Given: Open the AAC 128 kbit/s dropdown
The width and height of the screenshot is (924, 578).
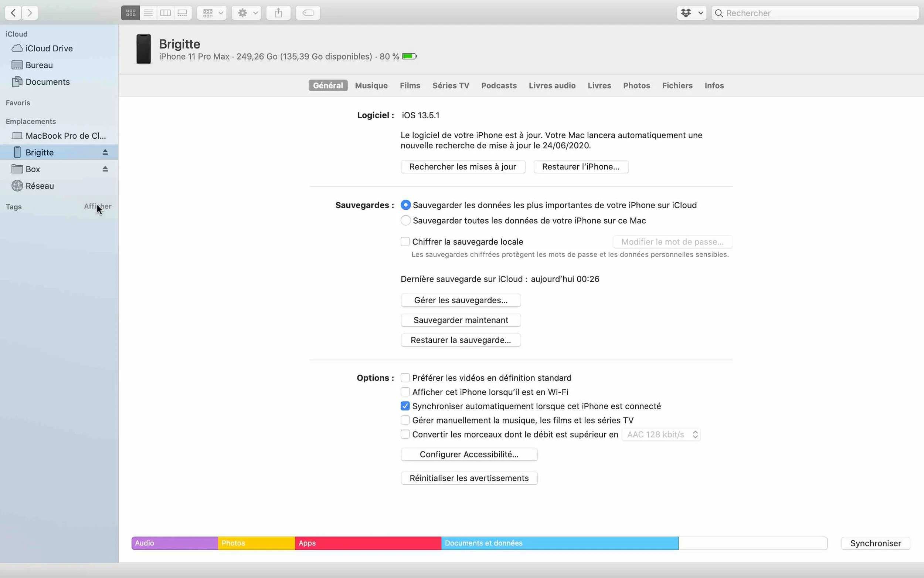Looking at the screenshot, I should point(660,434).
